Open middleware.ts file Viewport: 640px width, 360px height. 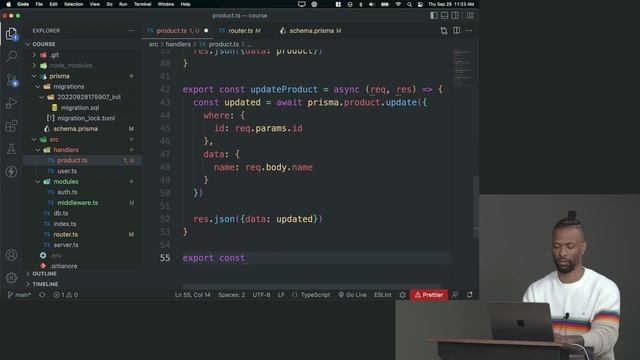[x=77, y=202]
